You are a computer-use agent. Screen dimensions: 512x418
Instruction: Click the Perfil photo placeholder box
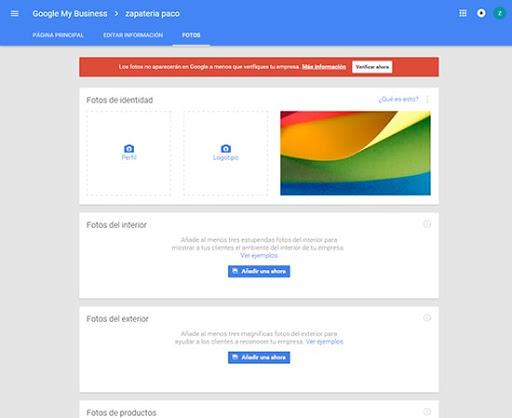[129, 153]
